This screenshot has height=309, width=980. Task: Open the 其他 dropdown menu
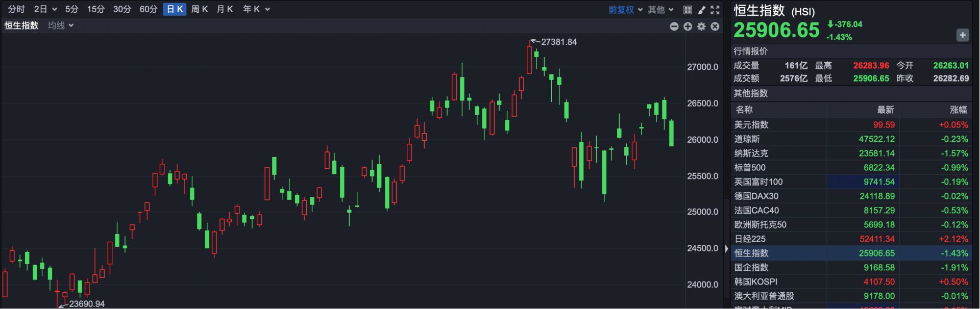pos(660,10)
